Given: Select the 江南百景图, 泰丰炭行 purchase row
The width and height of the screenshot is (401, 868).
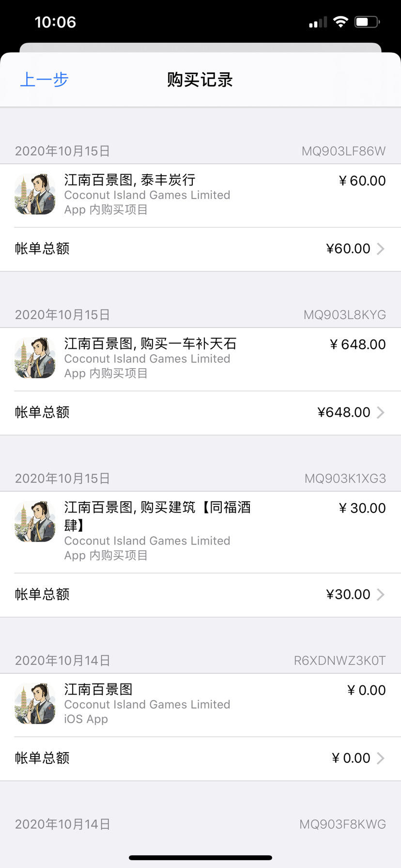Looking at the screenshot, I should click(200, 196).
